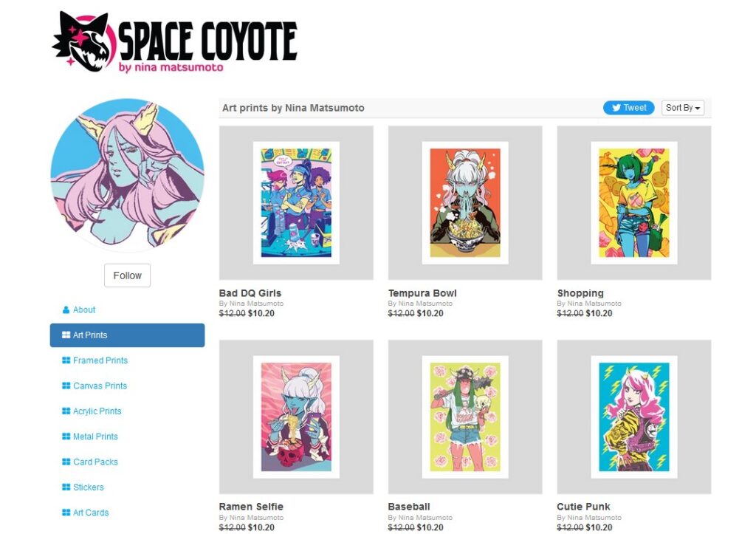The image size is (756, 534).
Task: Click the Space Coyote wolf head logo
Action: click(84, 40)
